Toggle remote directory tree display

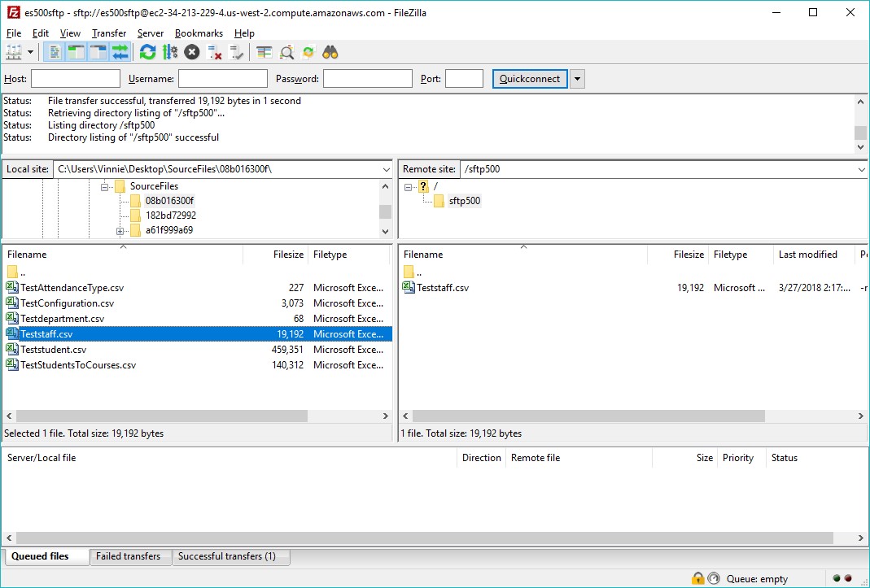98,53
